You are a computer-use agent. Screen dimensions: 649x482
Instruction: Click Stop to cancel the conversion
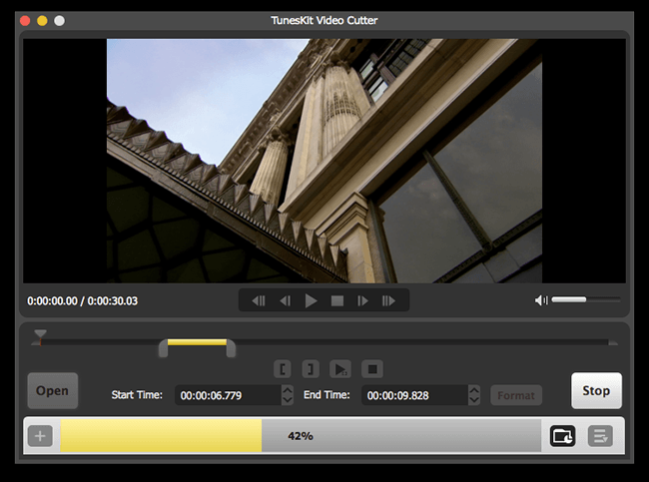click(x=596, y=391)
